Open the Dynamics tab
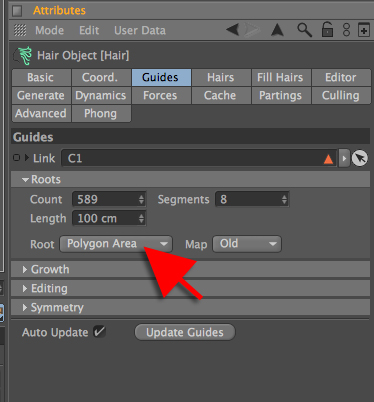Viewport: 374px width, 402px height. (x=101, y=96)
